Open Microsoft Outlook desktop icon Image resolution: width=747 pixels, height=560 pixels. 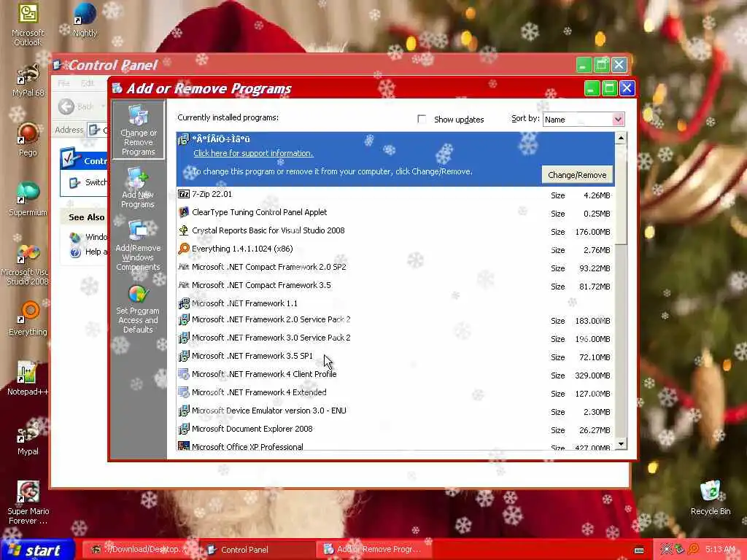28,24
